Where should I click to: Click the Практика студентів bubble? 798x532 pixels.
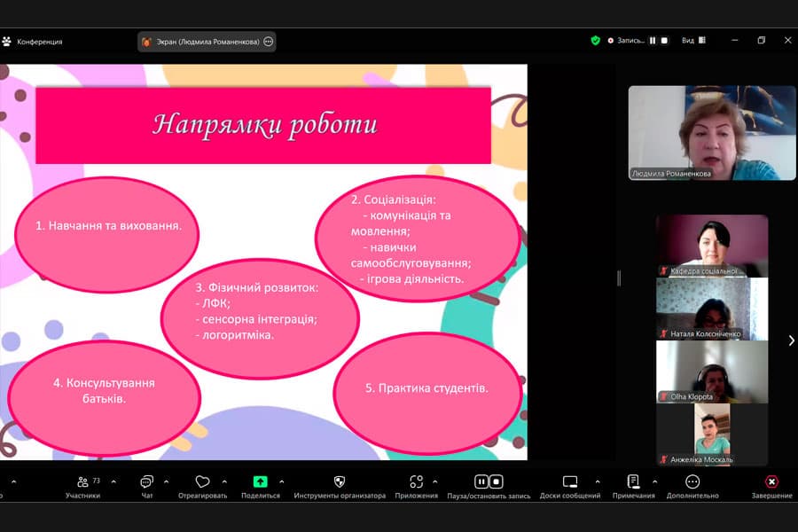(427, 393)
